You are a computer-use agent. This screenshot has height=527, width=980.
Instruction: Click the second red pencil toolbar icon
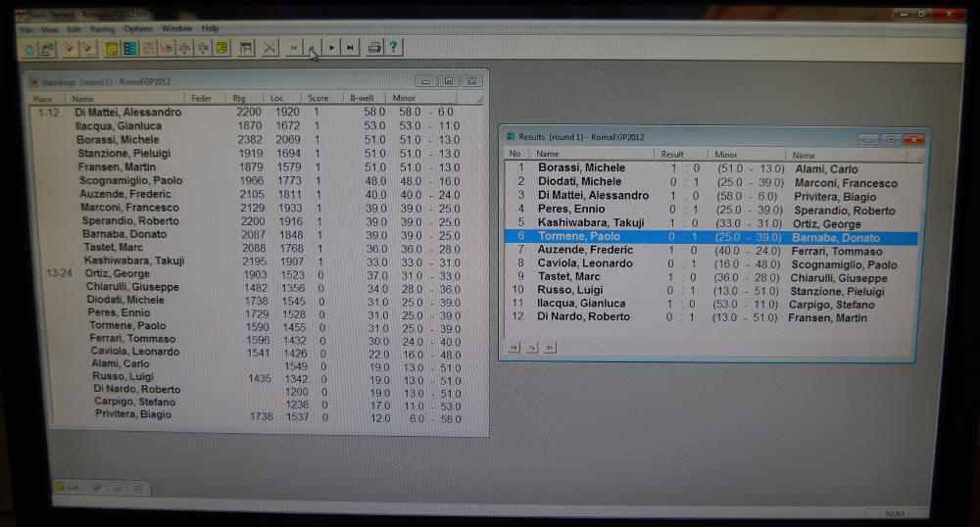88,48
